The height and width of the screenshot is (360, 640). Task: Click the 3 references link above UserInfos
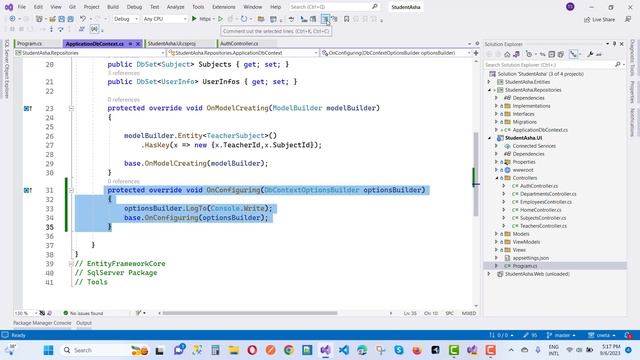tap(124, 73)
